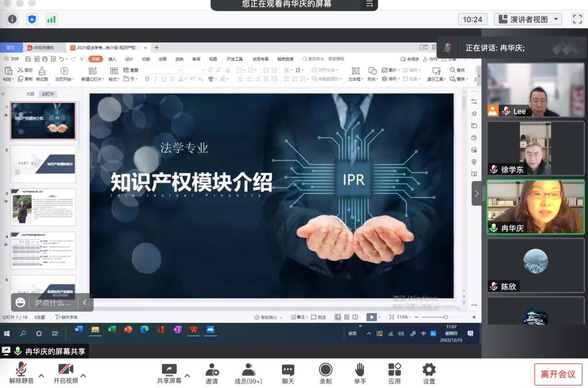Open 设置 settings gear

[x=429, y=370]
